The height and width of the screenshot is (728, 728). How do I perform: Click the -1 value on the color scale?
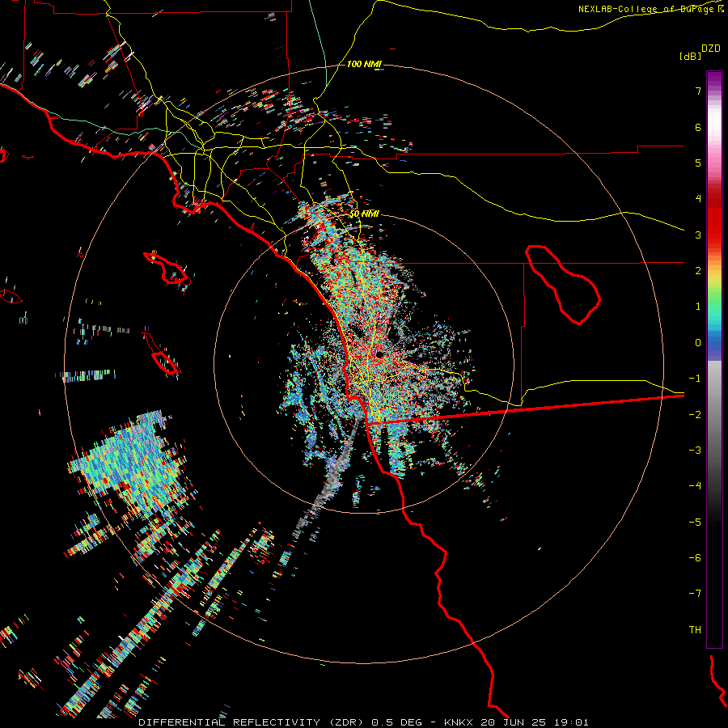(x=695, y=379)
